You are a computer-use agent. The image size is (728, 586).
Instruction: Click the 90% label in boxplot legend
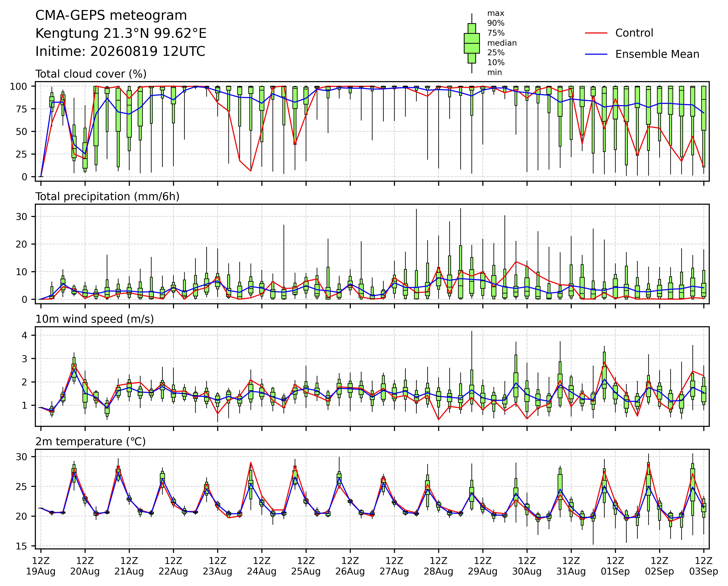click(x=496, y=23)
